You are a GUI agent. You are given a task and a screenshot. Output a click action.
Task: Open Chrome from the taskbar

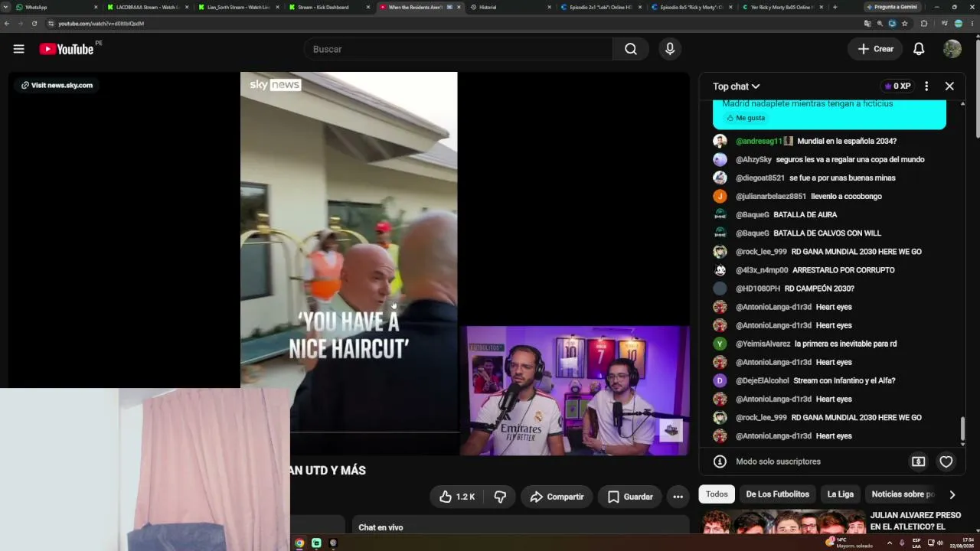pyautogui.click(x=299, y=543)
